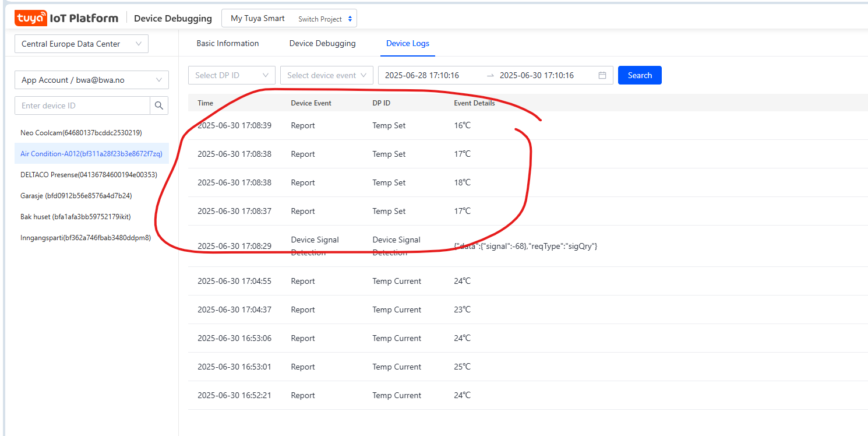Select the Air Condition-A012 device
Screen dimensions: 868x436
(91, 154)
